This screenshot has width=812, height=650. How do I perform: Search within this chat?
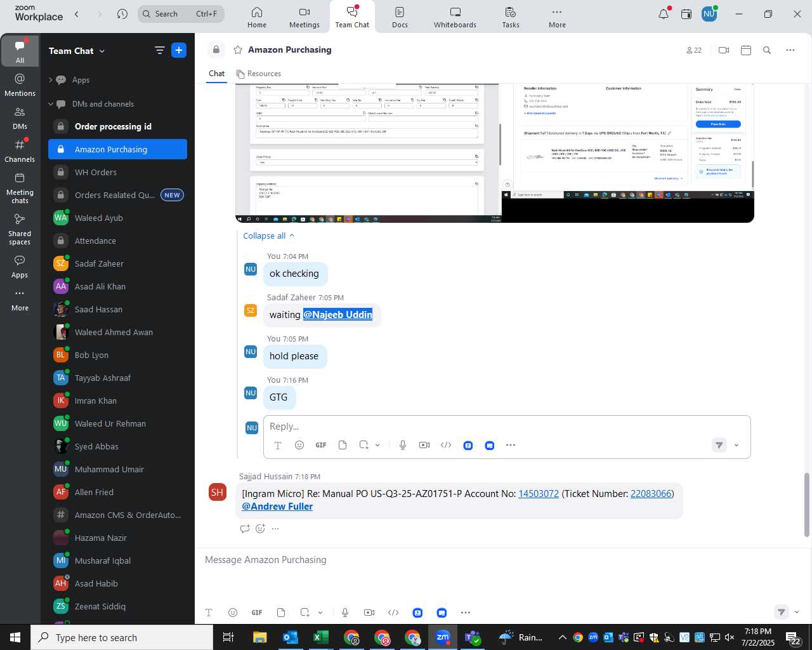(x=767, y=50)
